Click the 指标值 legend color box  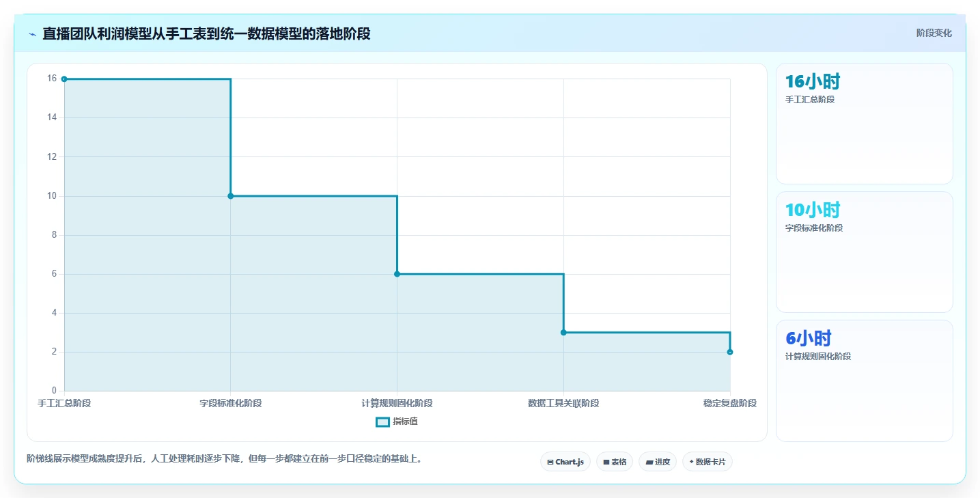(x=382, y=421)
